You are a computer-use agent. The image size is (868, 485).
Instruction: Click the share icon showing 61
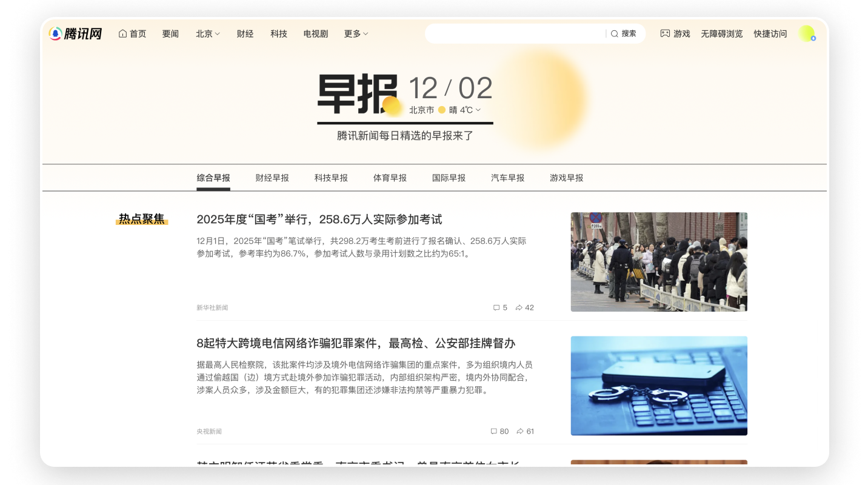[521, 431]
